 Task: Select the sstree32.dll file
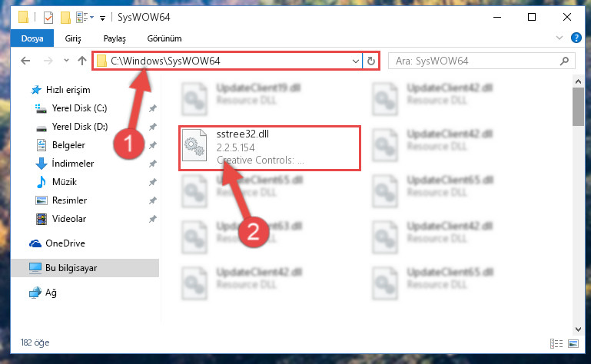coord(270,147)
